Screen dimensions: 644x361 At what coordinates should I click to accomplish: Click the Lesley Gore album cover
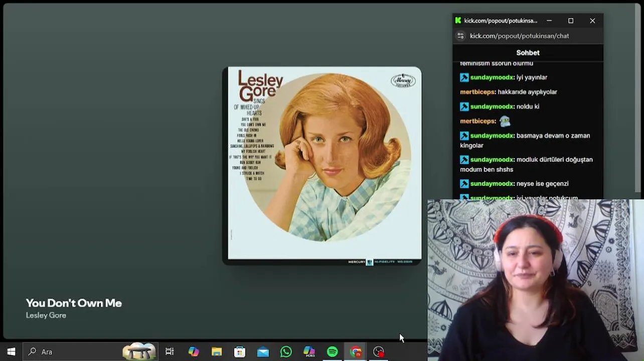pyautogui.click(x=322, y=165)
